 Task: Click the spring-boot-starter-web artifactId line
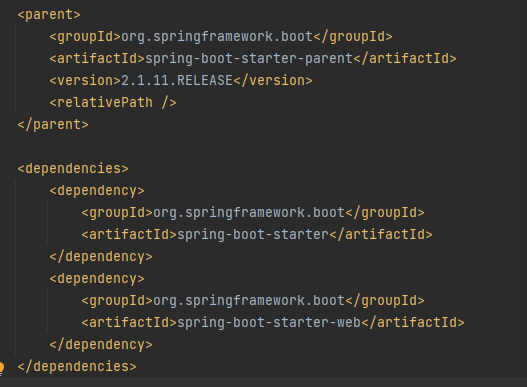pos(273,323)
